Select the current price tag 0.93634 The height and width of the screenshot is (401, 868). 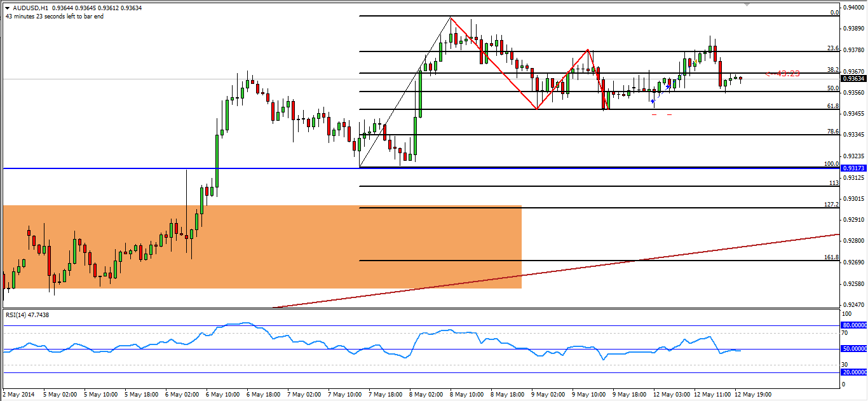tap(852, 79)
